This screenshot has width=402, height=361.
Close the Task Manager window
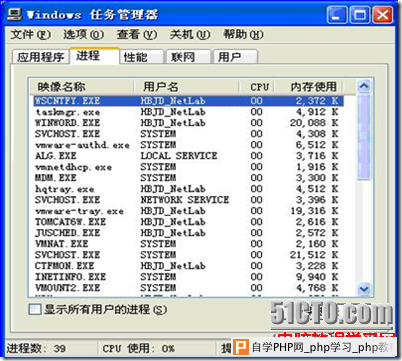pyautogui.click(x=382, y=15)
